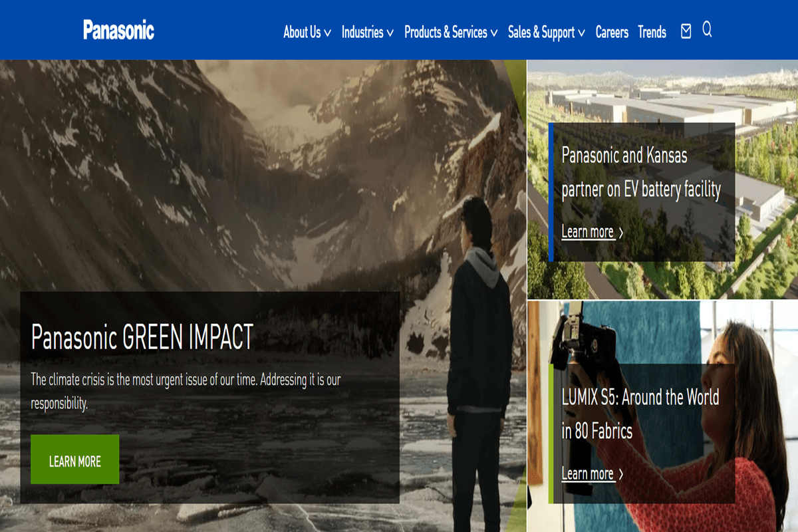The width and height of the screenshot is (798, 532).
Task: Follow Learn more link for LUMIX S5
Action: click(x=587, y=474)
